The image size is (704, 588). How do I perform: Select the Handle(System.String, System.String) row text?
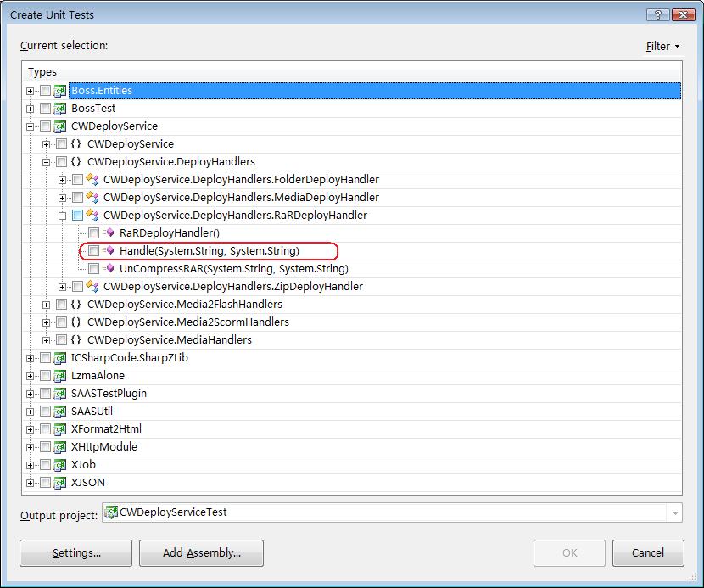click(210, 250)
